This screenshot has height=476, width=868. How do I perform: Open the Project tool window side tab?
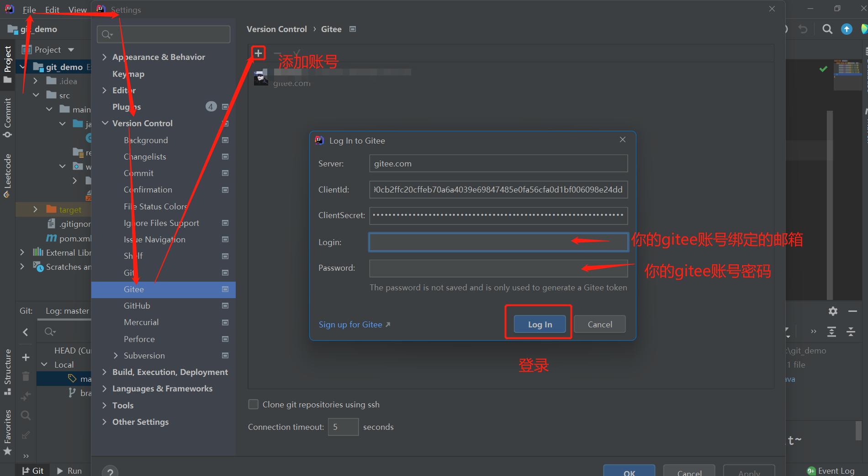pos(7,64)
